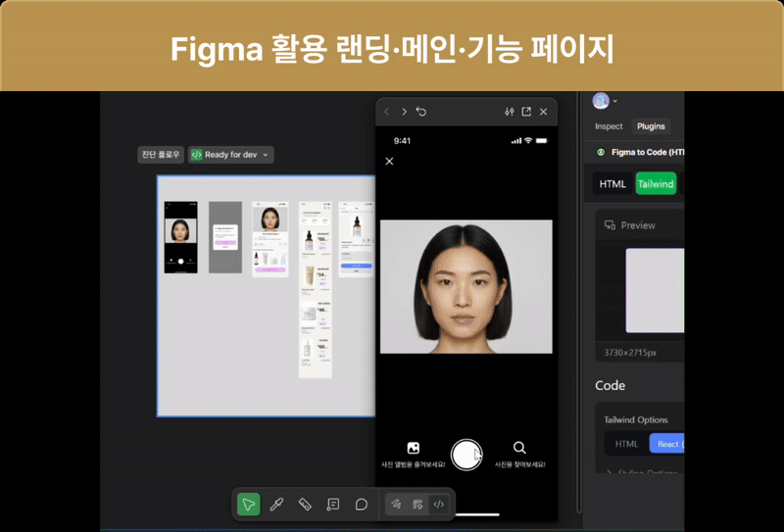The image size is (784, 532).
Task: Click the 사진 앨범을 즐겨보세요! caption
Action: (413, 464)
